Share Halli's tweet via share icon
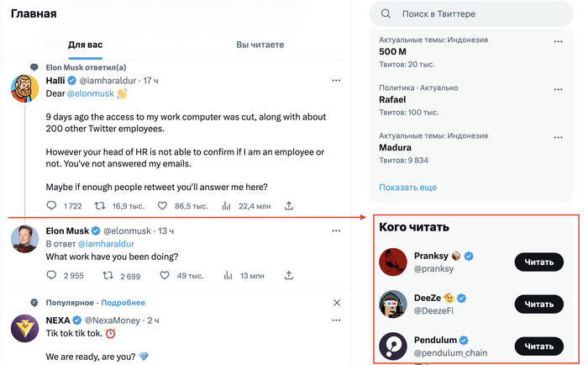The height and width of the screenshot is (365, 588). click(x=289, y=205)
